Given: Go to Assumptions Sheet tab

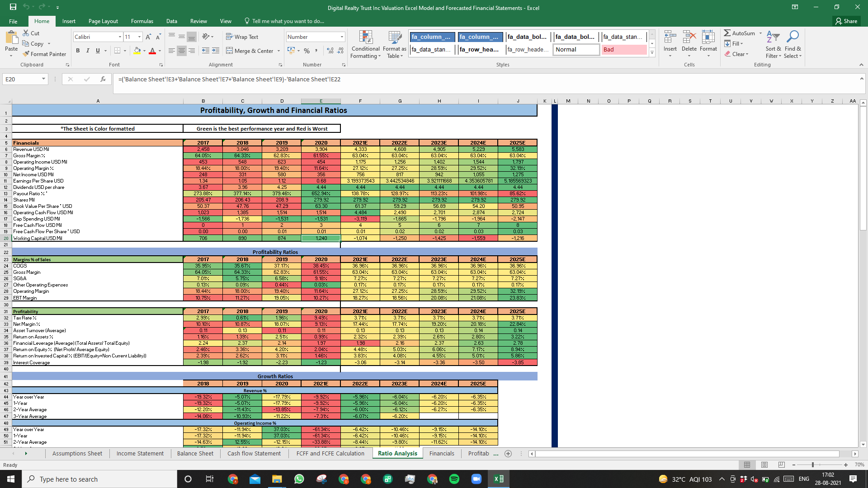Looking at the screenshot, I should tap(77, 453).
